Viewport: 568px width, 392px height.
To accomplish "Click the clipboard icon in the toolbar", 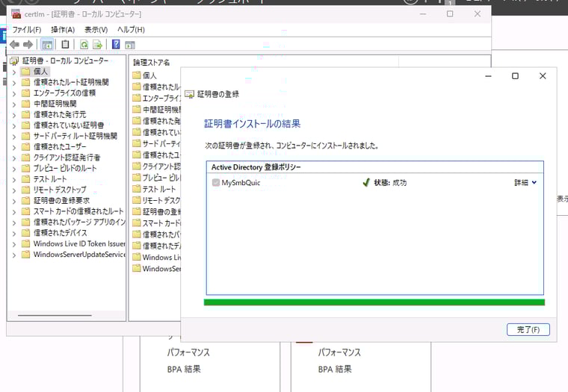I will [65, 45].
